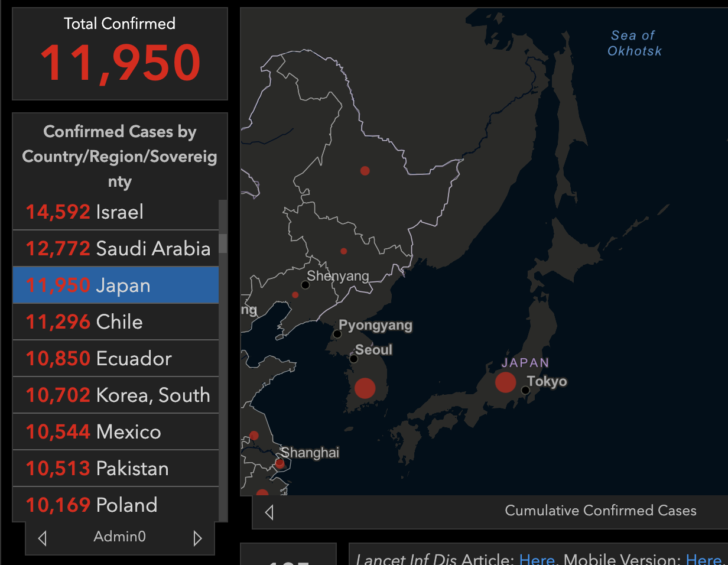Viewport: 728px width, 565px height.
Task: Click the Pyongyang city marker dot
Action: [337, 334]
